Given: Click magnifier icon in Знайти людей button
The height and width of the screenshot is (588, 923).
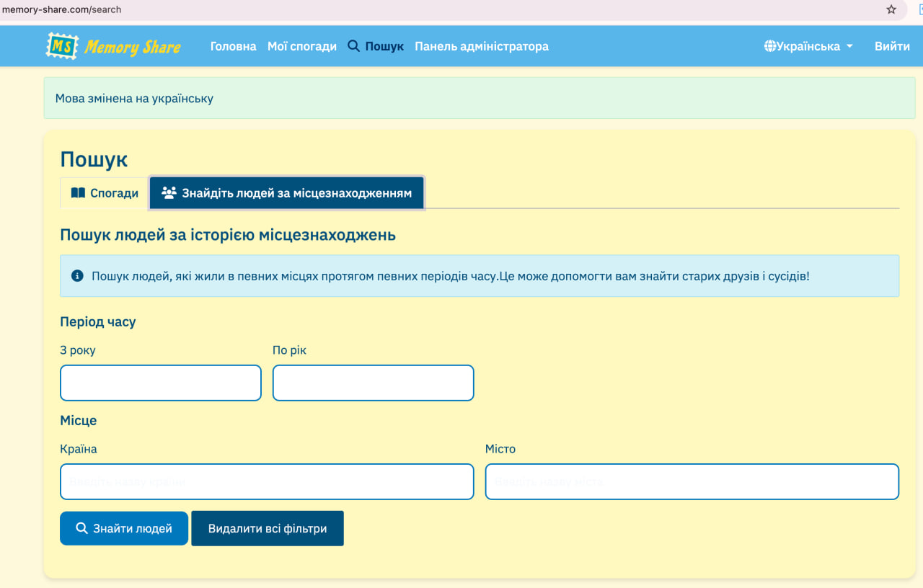Looking at the screenshot, I should [x=81, y=528].
